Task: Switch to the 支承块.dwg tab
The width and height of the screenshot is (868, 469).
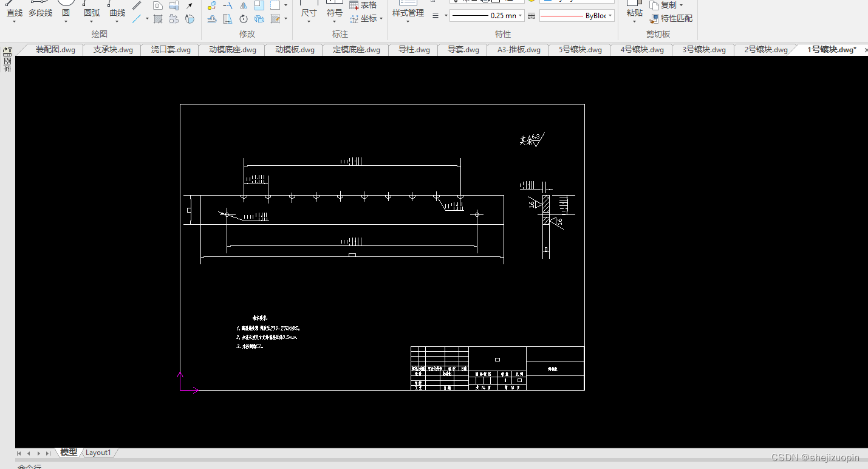Action: click(x=113, y=50)
